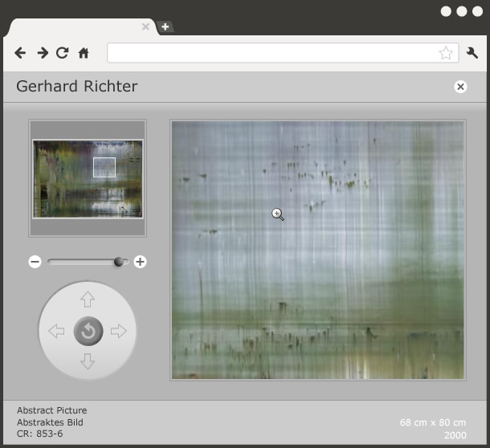
Task: Open the browser wrench settings menu
Action: pyautogui.click(x=472, y=53)
